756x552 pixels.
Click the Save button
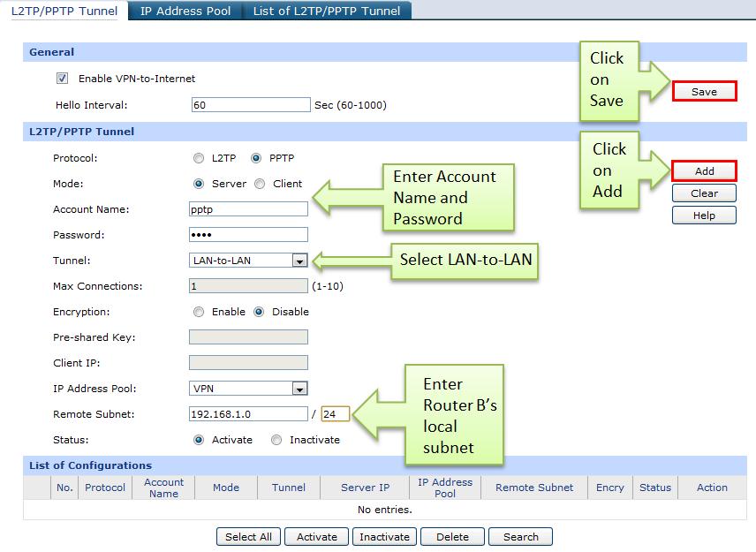point(704,92)
